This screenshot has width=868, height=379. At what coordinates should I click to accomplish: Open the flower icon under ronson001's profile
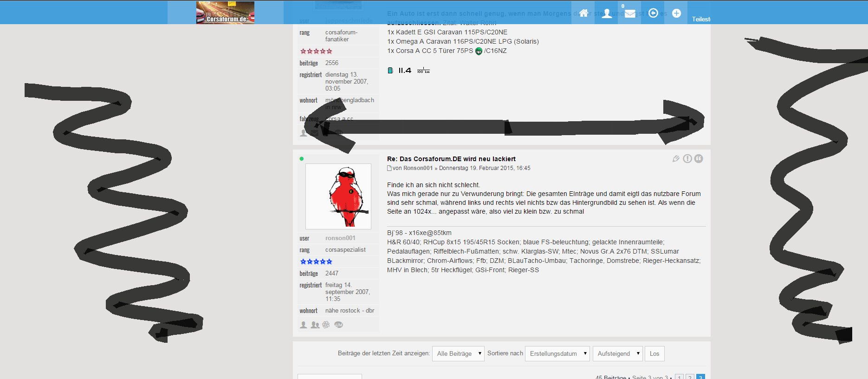326,325
